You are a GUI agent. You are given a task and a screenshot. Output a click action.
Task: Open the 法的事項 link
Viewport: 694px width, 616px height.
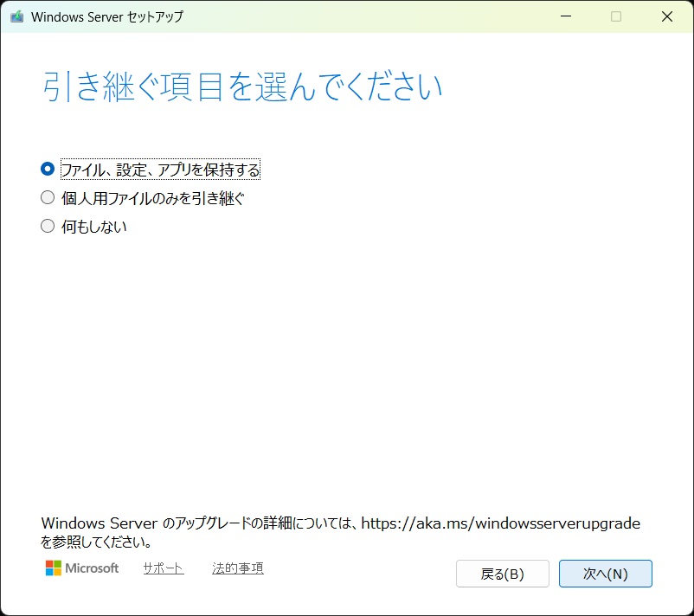pyautogui.click(x=238, y=568)
